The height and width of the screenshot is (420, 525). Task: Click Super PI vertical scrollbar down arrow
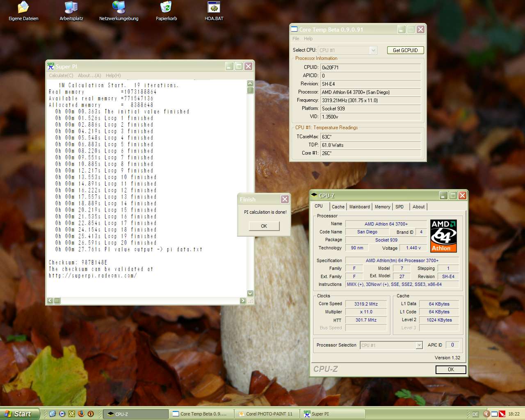tap(250, 293)
